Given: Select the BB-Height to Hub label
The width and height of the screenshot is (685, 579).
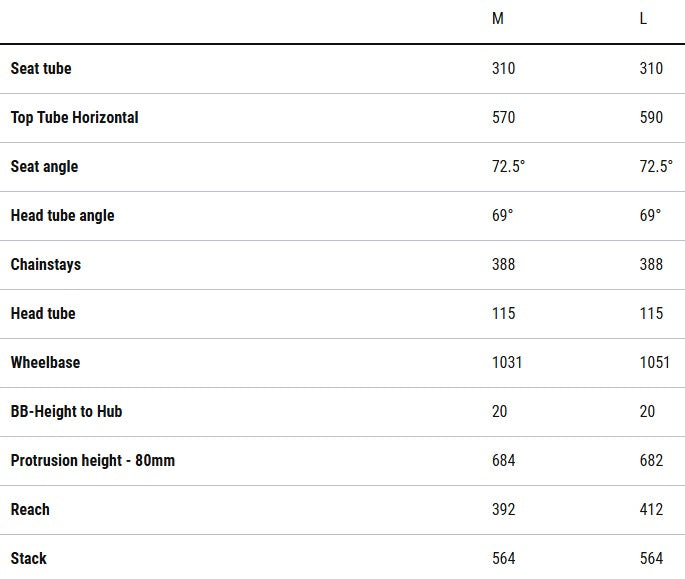Looking at the screenshot, I should point(67,412).
